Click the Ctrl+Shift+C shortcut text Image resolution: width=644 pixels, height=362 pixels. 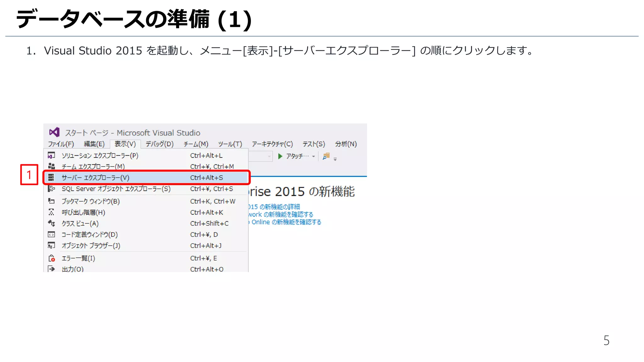209,223
